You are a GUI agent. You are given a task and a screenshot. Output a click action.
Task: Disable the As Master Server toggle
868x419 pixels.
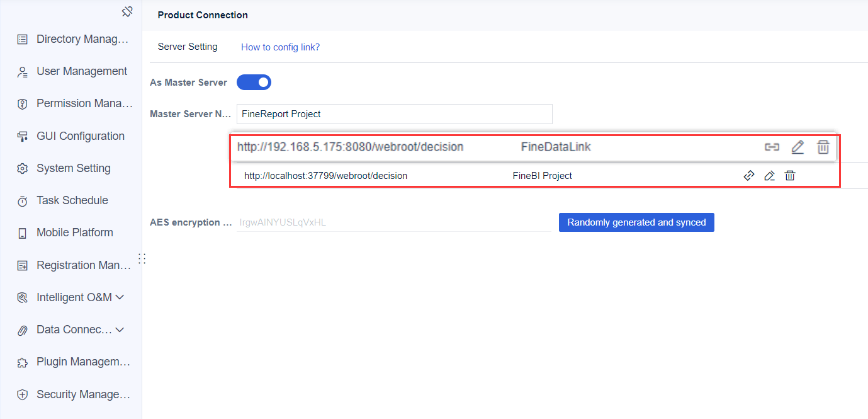(254, 82)
